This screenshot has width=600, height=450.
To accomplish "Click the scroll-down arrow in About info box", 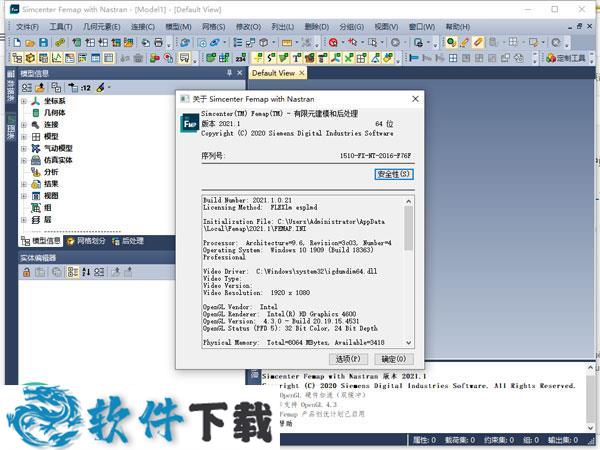I will tap(409, 343).
